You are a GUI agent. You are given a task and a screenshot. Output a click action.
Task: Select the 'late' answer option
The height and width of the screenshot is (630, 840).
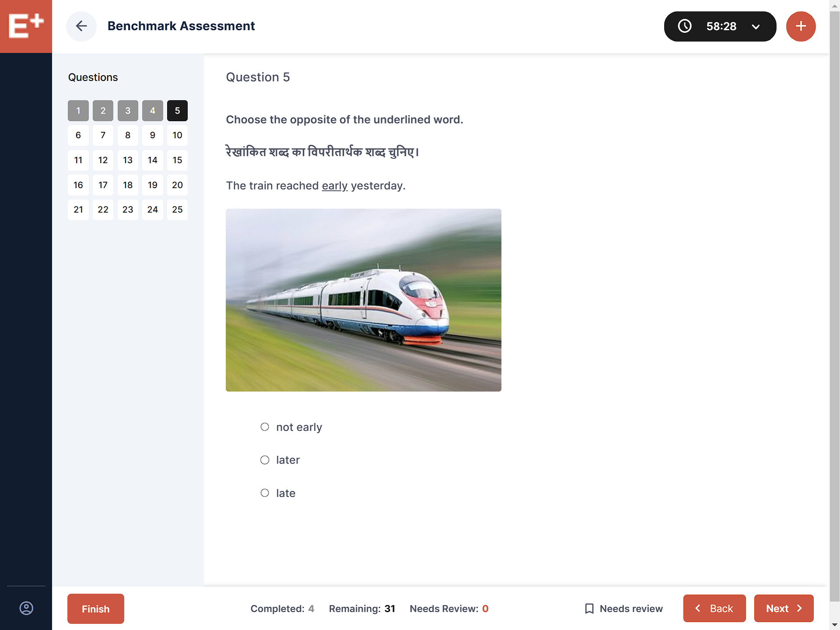coord(265,493)
